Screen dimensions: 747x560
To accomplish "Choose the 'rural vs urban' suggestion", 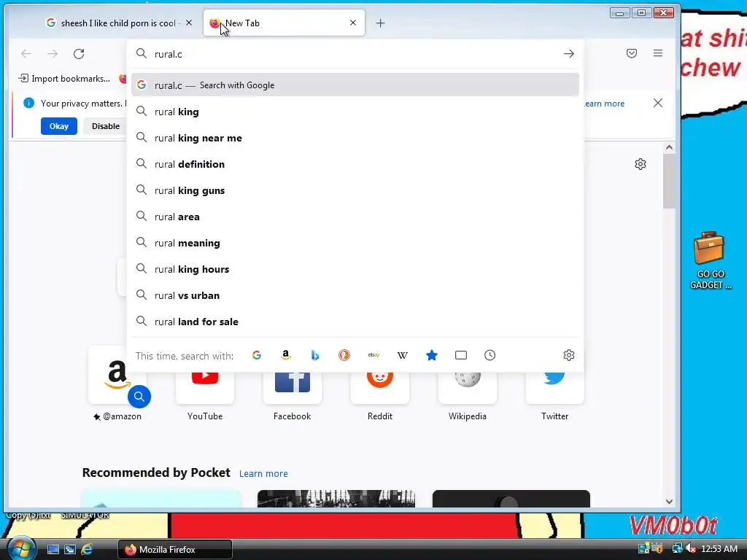I will pyautogui.click(x=355, y=295).
